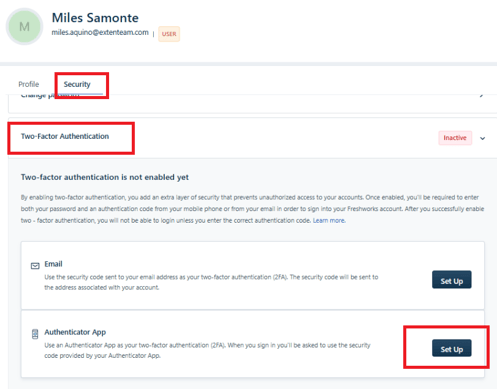Image resolution: width=497 pixels, height=389 pixels.
Task: Click the Authenticator App description text
Action: coord(207,350)
